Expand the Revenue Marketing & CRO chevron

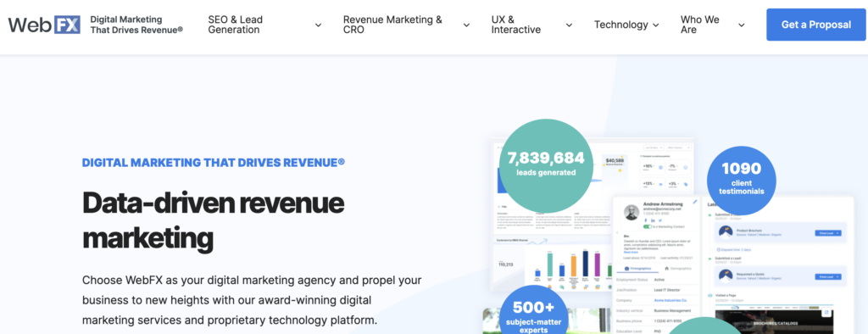467,25
